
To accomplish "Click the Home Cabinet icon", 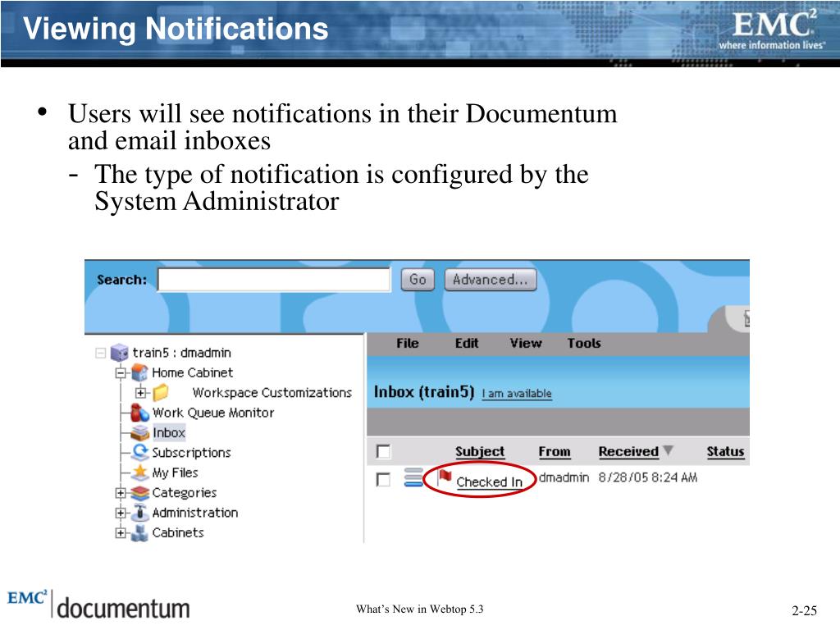I will coord(139,372).
